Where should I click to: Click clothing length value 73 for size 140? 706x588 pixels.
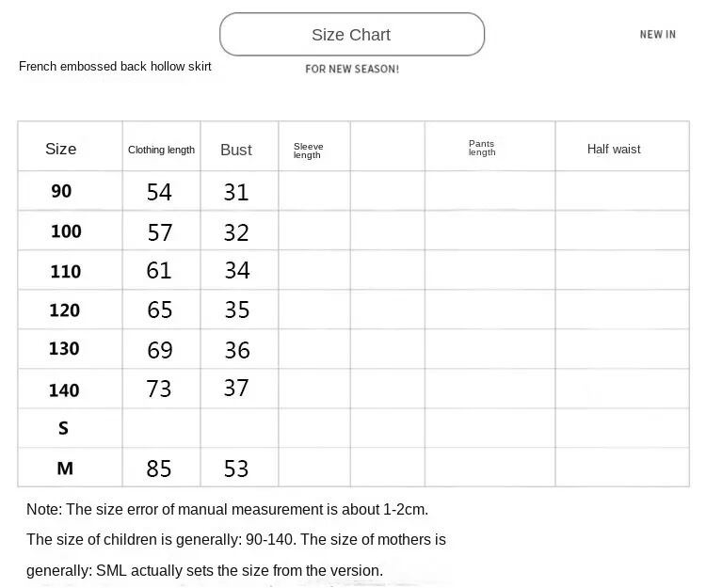click(160, 389)
